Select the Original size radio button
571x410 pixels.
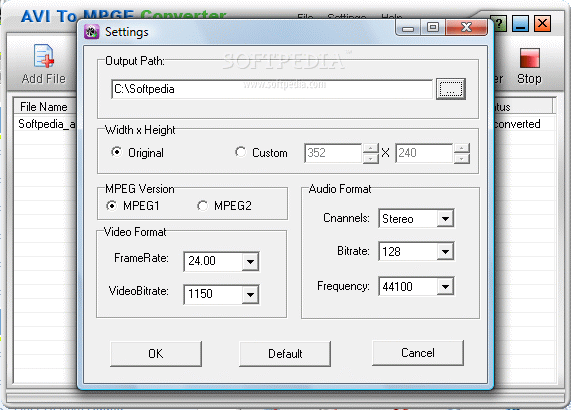[117, 151]
